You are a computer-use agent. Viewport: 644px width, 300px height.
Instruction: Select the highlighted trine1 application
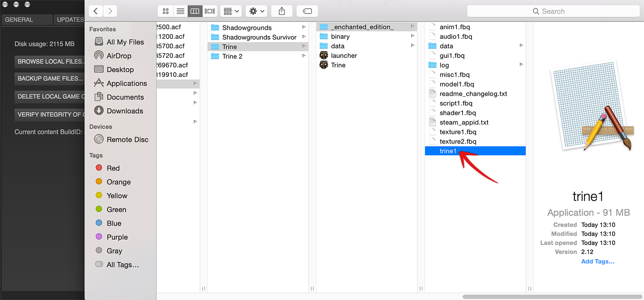pyautogui.click(x=475, y=151)
